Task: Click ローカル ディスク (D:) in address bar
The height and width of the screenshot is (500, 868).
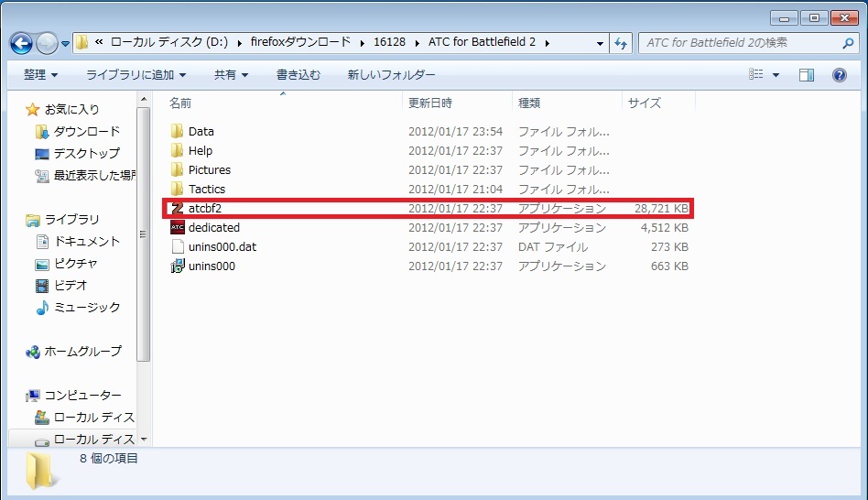Action: pos(168,42)
